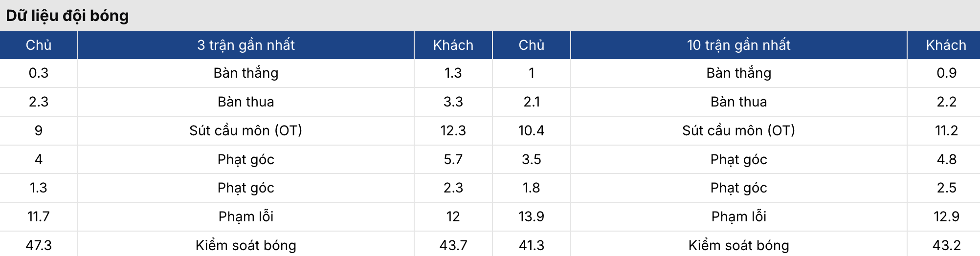
Task: Click the Khách header right of "3 trận gần nhất"
Action: tap(453, 45)
